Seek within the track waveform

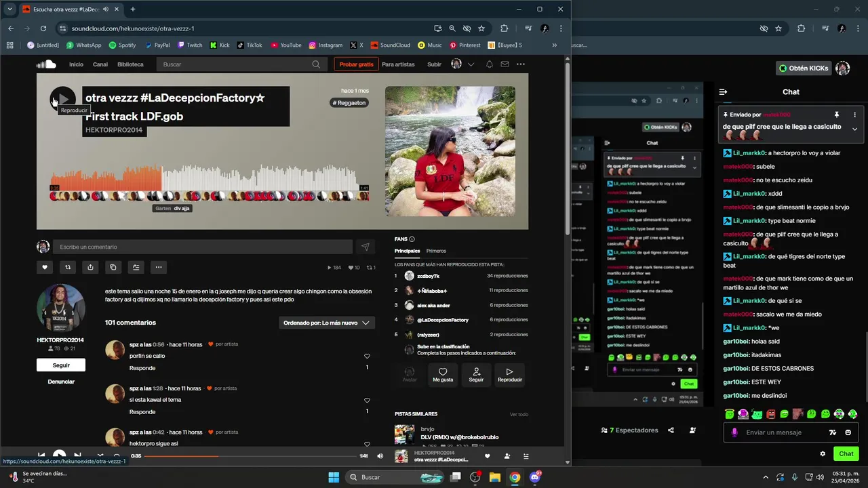pos(209,178)
